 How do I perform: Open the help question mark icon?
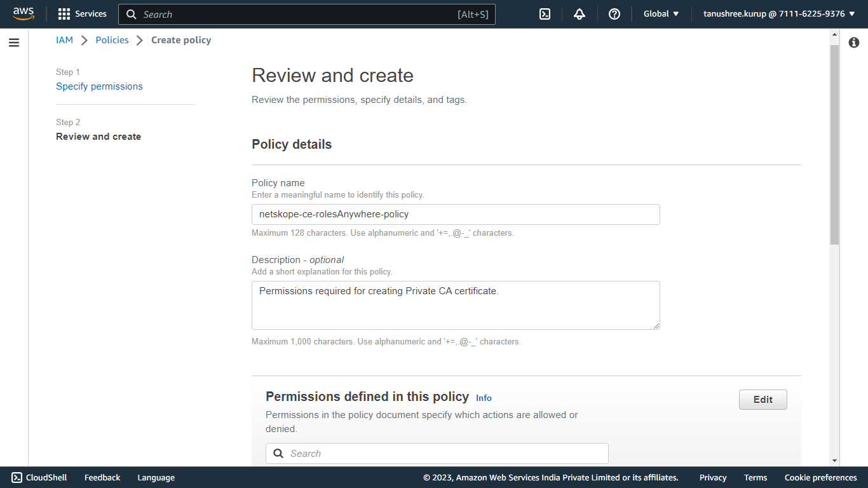click(x=614, y=14)
